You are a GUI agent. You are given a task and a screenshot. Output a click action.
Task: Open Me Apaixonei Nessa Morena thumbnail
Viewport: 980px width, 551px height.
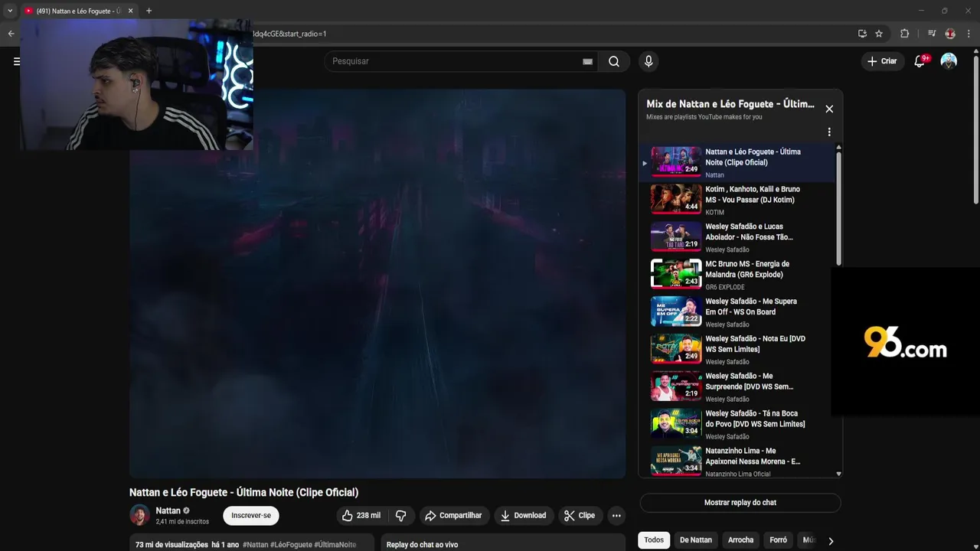point(676,461)
